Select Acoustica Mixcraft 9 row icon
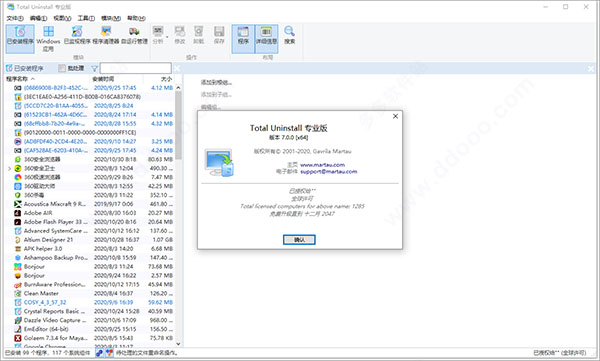600x361 pixels. [x=18, y=204]
